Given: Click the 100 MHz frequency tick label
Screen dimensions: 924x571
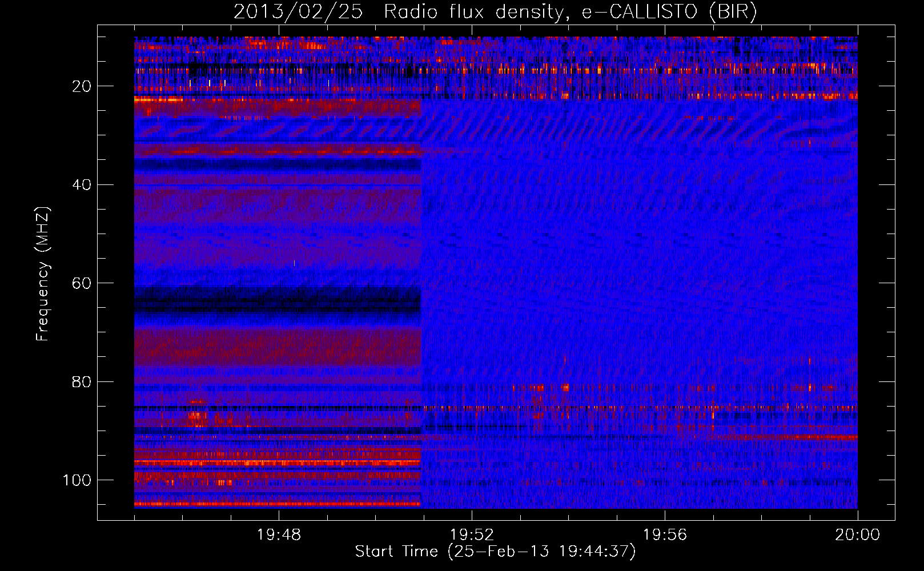Looking at the screenshot, I should pos(77,480).
